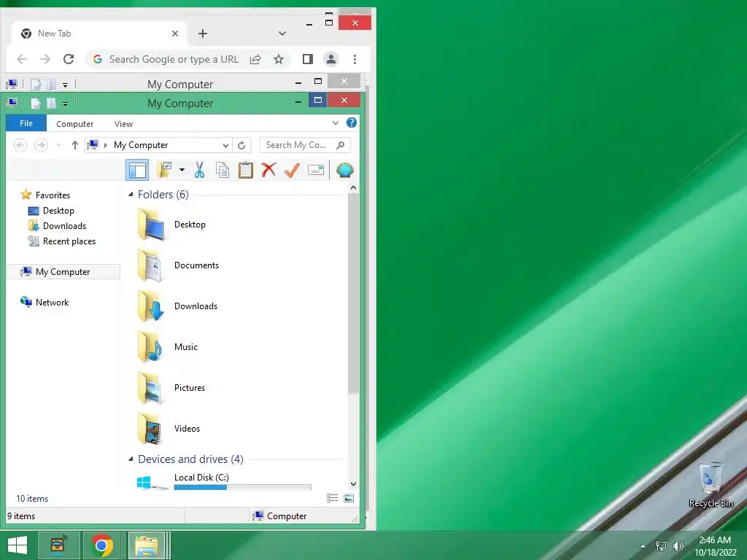Click the Share page icon in Chrome
Screen dimensions: 747x560
pyautogui.click(x=255, y=59)
